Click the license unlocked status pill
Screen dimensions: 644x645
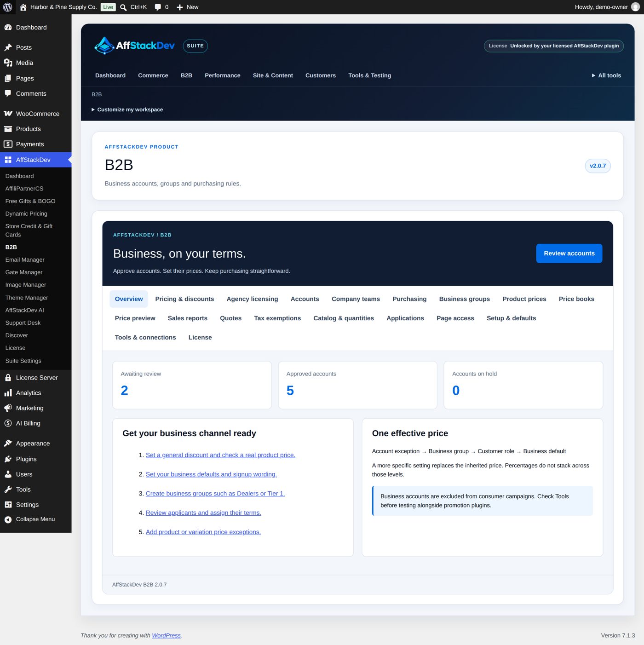(553, 46)
